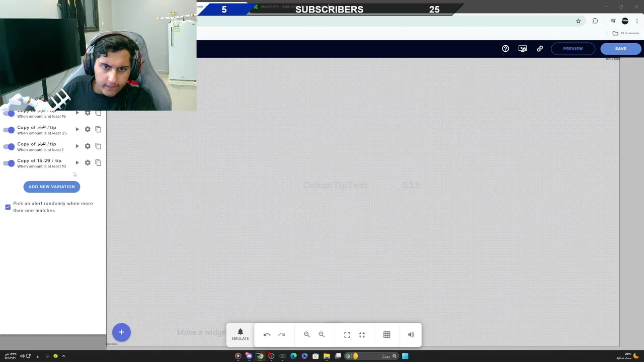Image resolution: width=644 pixels, height=362 pixels.
Task: Open File Explorer from taskbar
Action: (x=327, y=356)
